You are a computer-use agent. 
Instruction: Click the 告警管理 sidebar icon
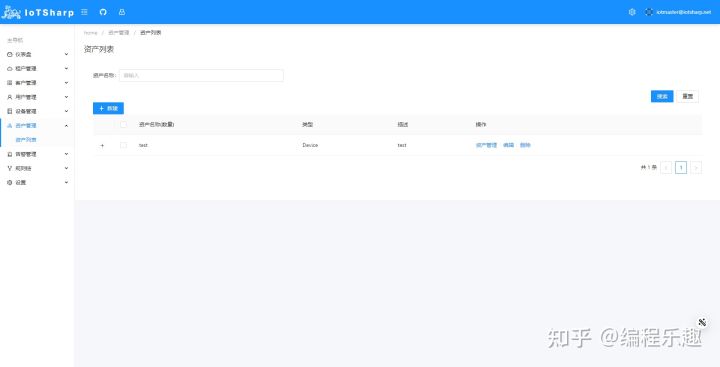pos(10,154)
